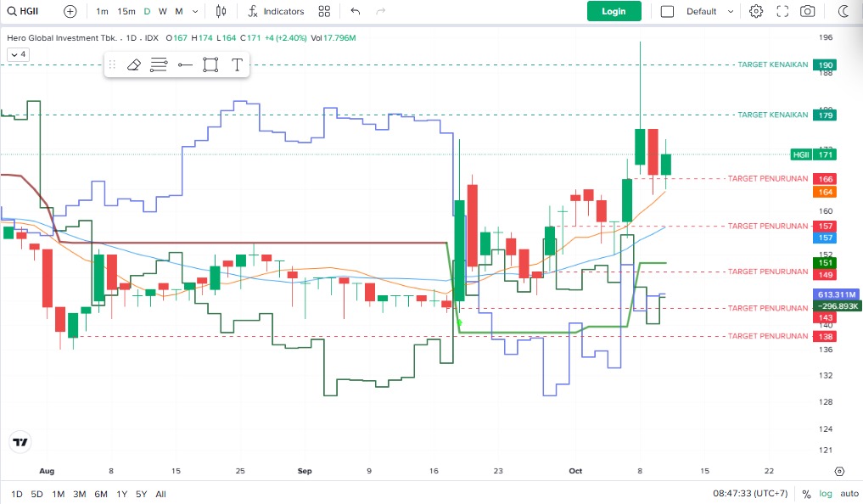Take a chart snapshot with camera icon

(x=808, y=12)
